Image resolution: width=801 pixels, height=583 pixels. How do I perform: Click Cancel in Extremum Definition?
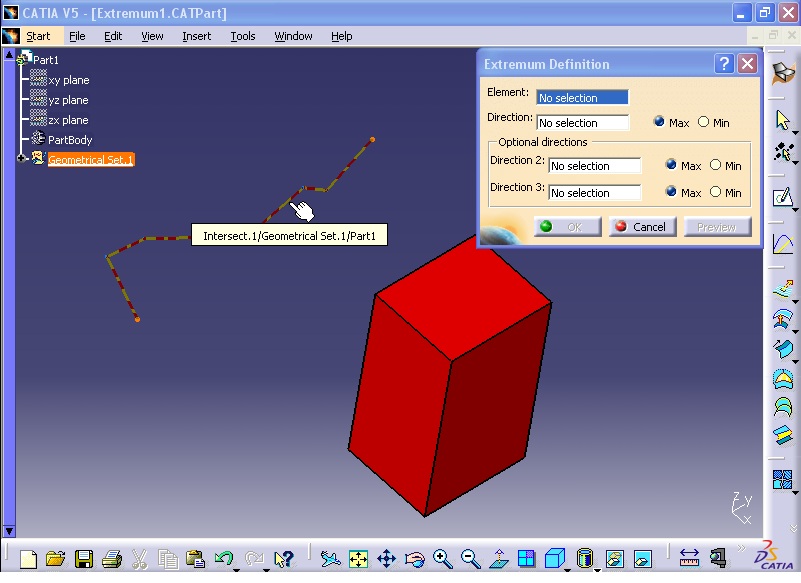pyautogui.click(x=643, y=227)
